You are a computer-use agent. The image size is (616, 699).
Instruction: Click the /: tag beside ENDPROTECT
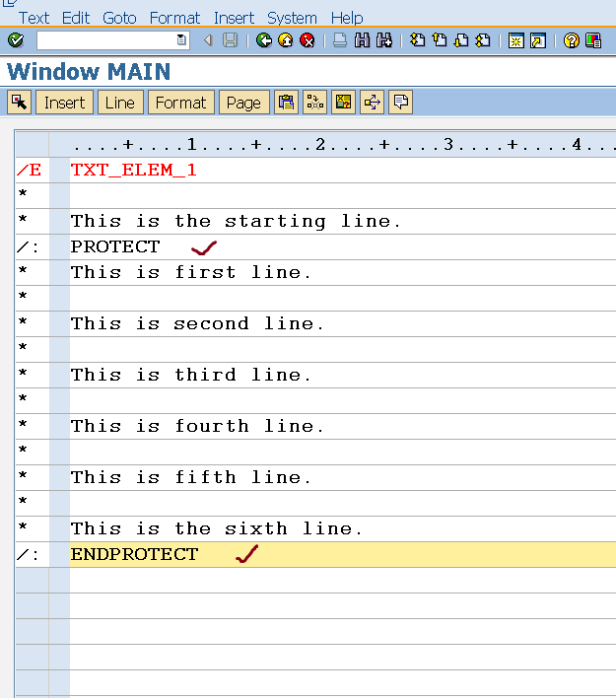(x=28, y=554)
